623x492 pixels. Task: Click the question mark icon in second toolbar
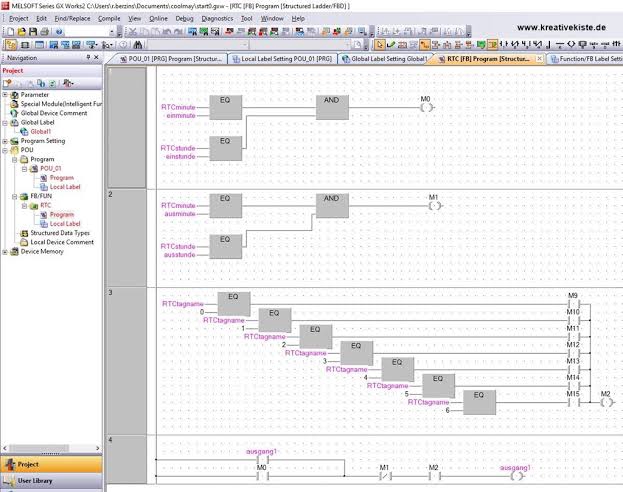point(124,45)
